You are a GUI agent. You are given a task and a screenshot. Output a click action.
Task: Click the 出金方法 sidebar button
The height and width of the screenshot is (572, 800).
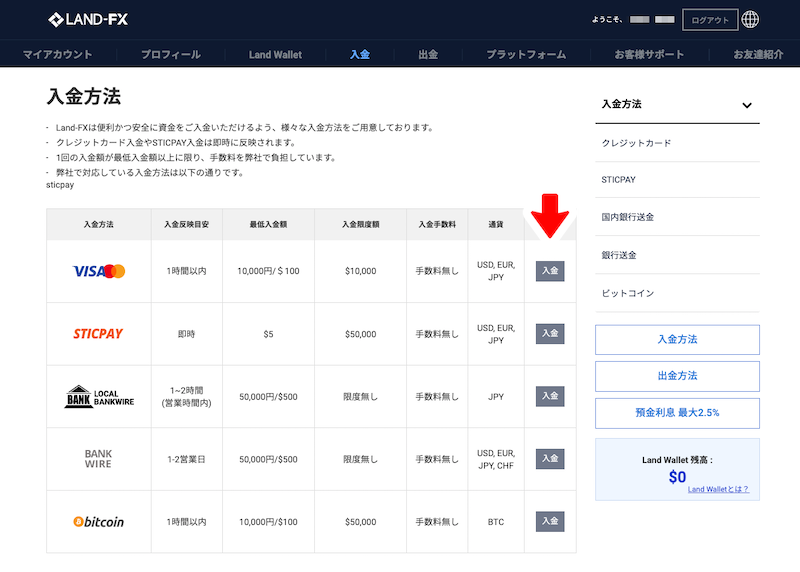(677, 376)
